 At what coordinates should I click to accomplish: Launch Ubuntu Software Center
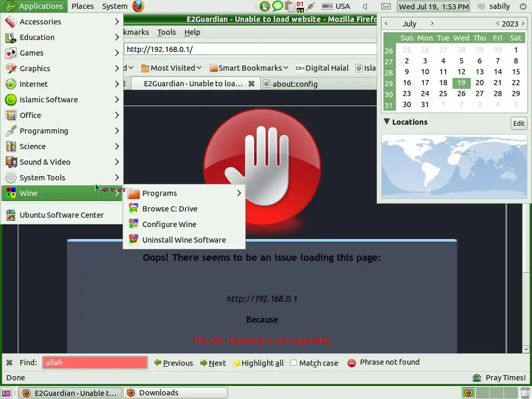[x=62, y=215]
